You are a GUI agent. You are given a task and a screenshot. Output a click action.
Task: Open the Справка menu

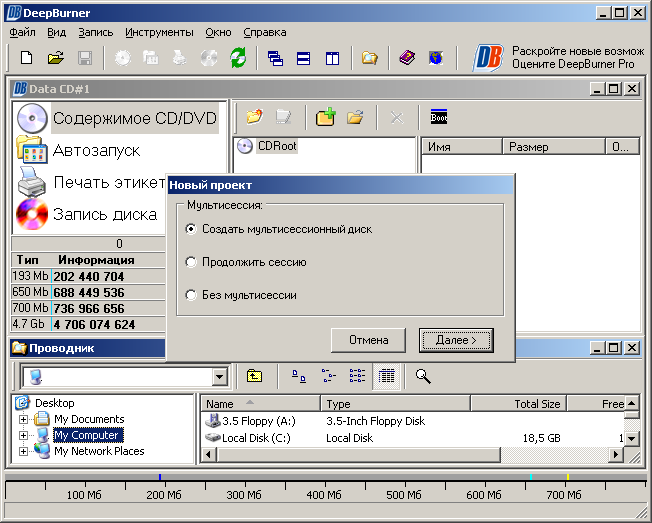tap(265, 32)
